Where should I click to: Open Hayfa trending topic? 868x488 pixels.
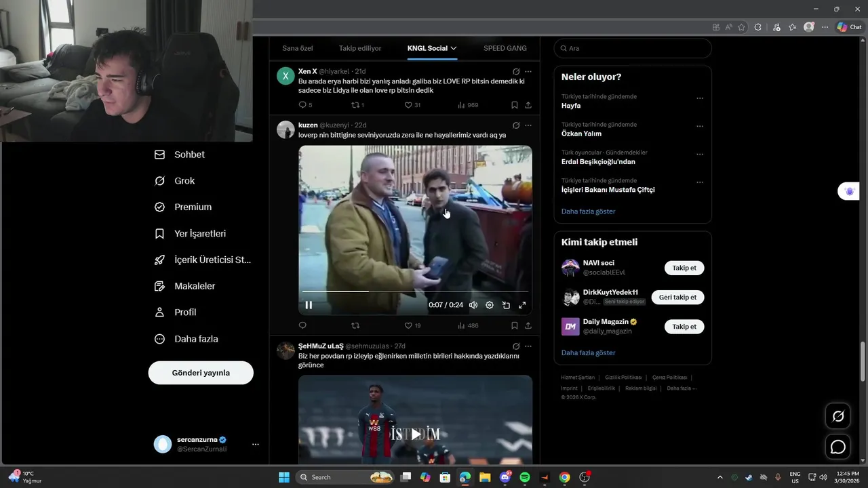point(571,106)
